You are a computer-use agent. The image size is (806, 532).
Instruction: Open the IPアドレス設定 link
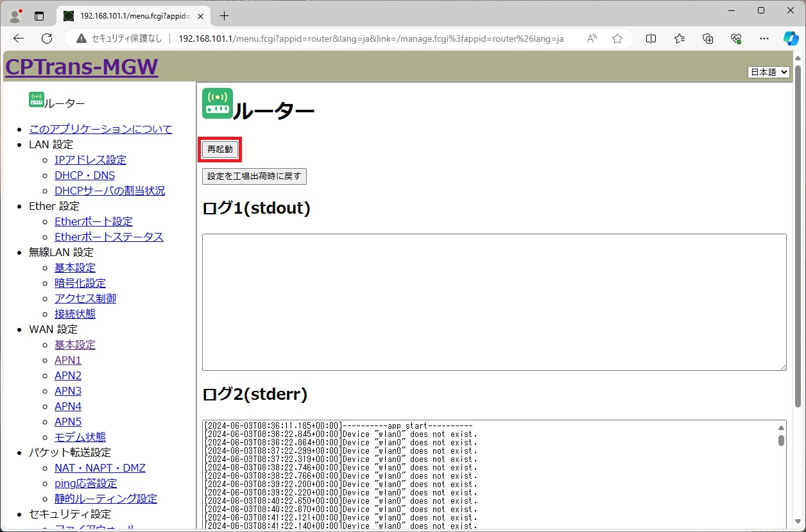90,160
